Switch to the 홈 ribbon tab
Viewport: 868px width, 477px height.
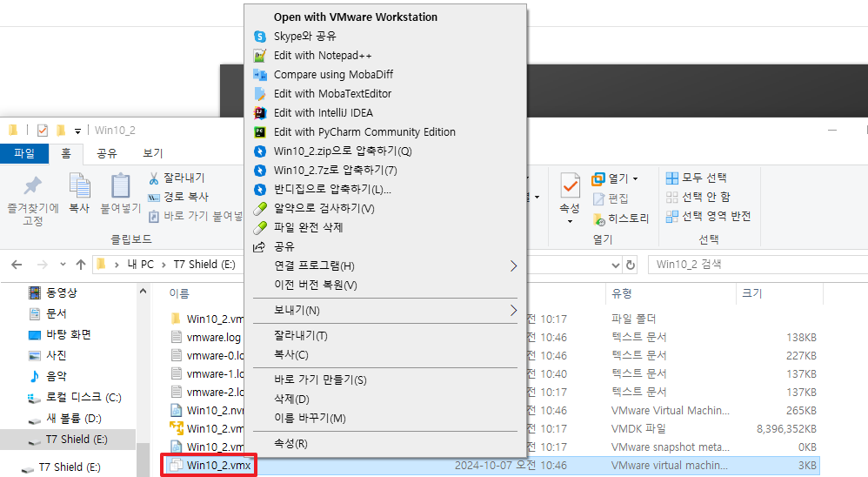tap(66, 153)
